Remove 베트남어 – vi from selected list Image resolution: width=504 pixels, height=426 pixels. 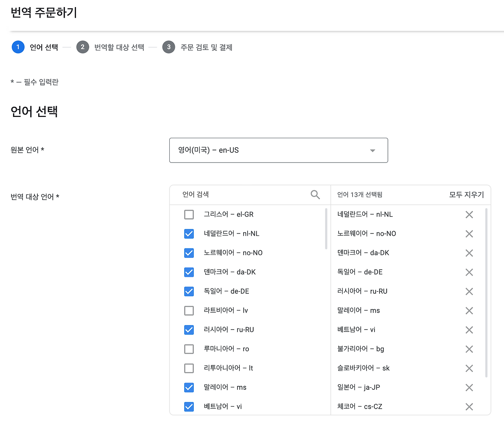click(469, 330)
